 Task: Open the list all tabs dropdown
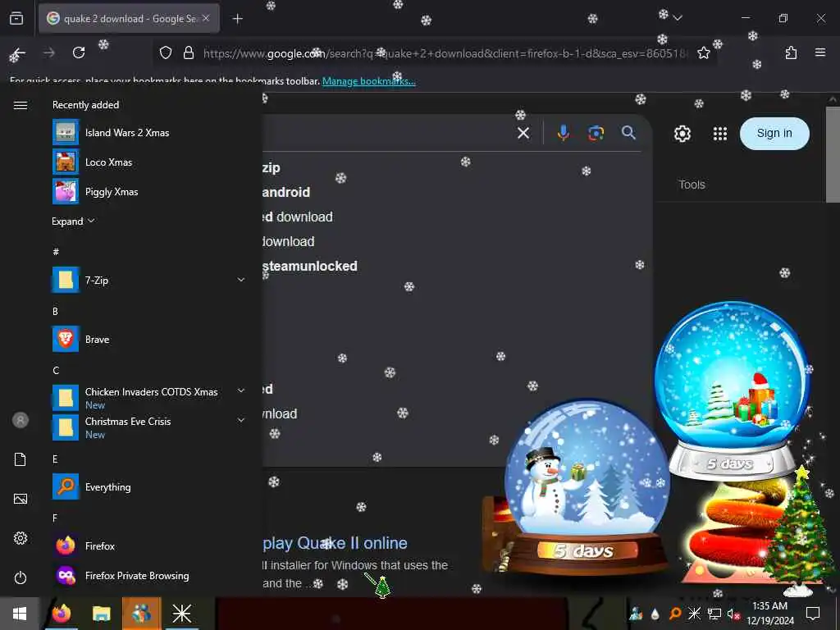tap(678, 18)
